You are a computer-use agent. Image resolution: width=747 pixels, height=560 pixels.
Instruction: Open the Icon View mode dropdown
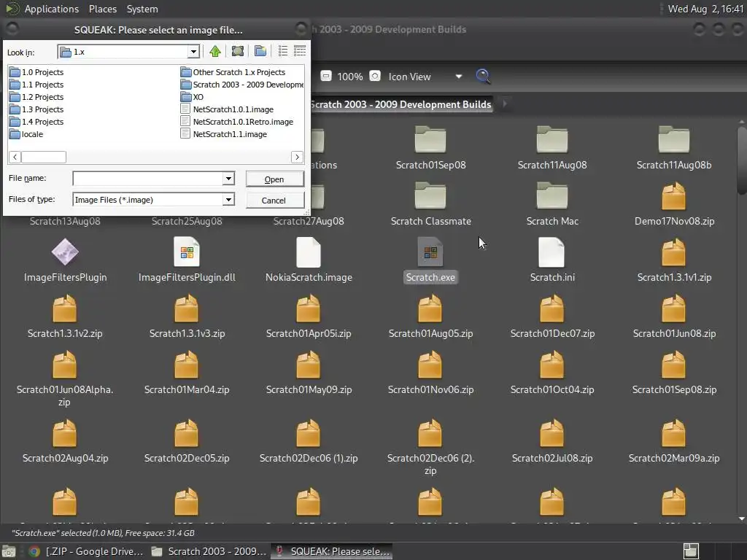click(458, 76)
